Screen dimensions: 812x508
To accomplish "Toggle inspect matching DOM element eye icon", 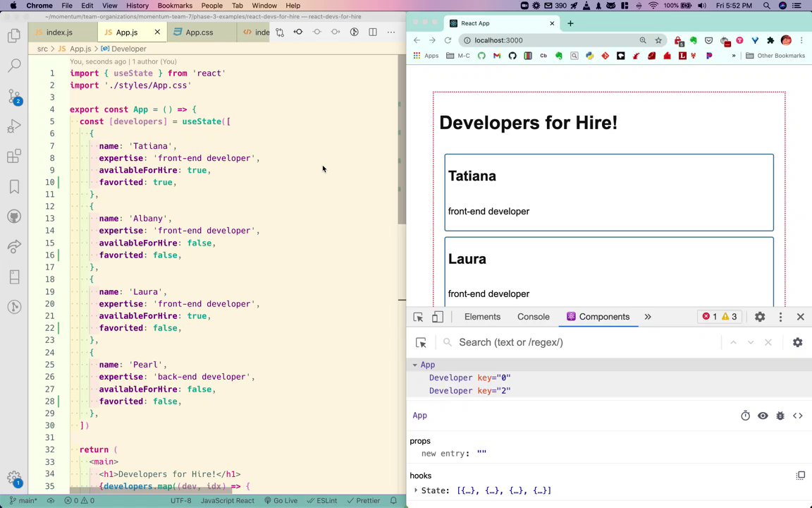I will pos(763,416).
